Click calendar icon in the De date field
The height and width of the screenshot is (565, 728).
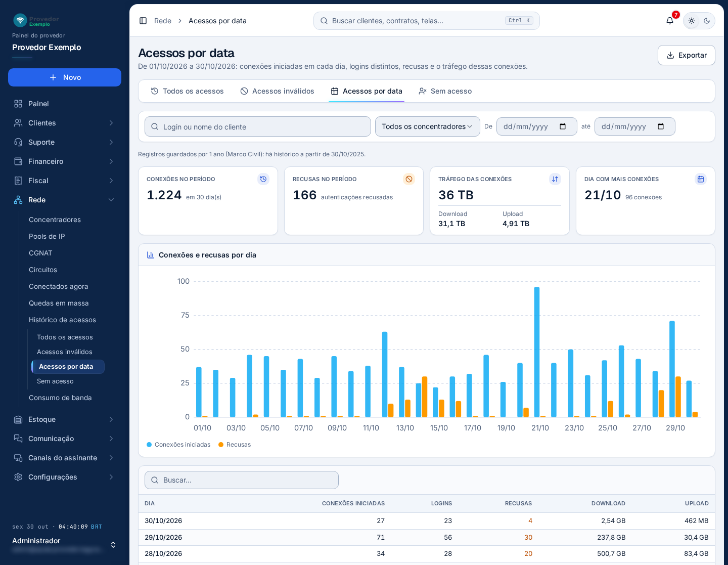pyautogui.click(x=563, y=126)
